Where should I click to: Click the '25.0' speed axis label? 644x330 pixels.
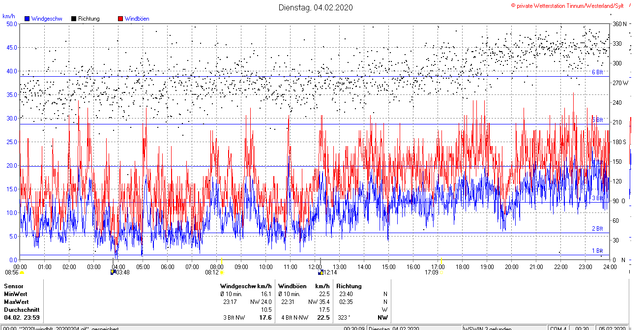pyautogui.click(x=12, y=142)
